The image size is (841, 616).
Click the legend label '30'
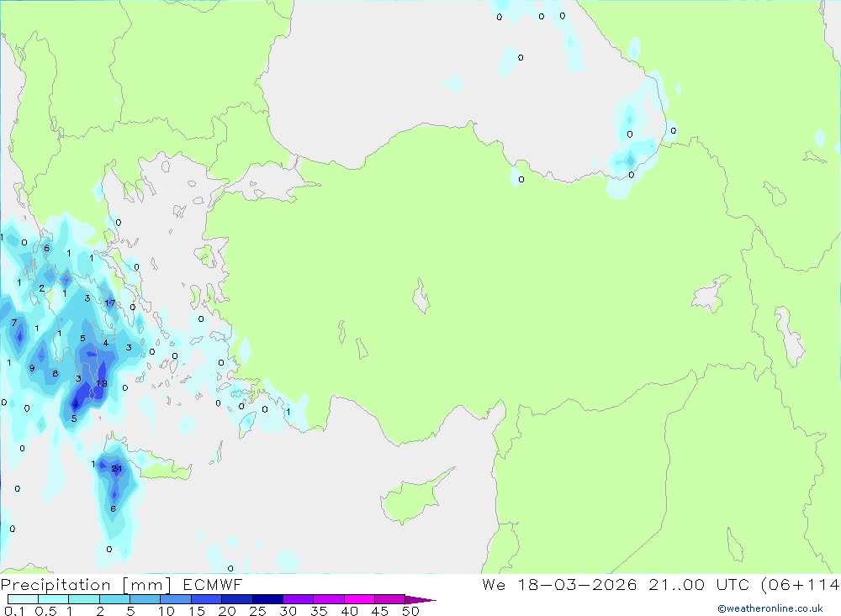(x=288, y=611)
